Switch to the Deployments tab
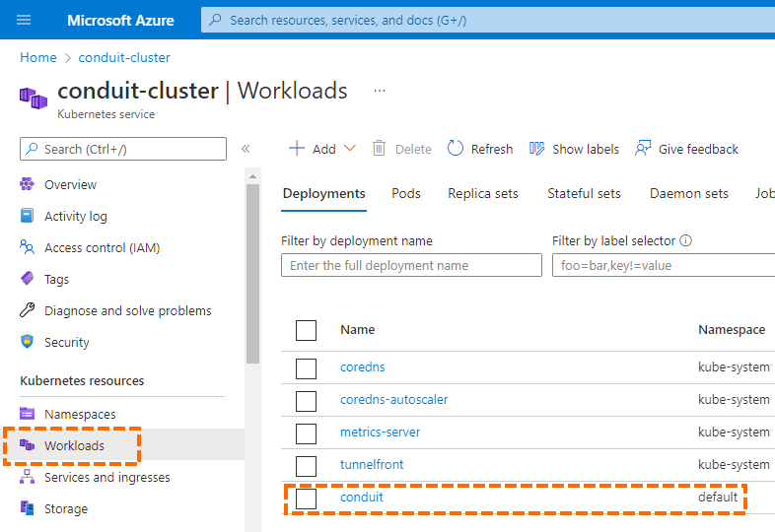The height and width of the screenshot is (532, 775). 323,194
